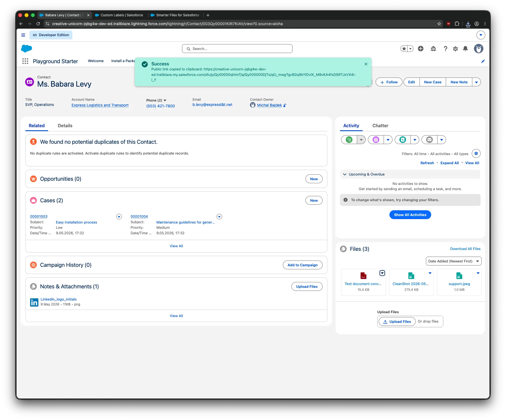The height and width of the screenshot is (420, 506).
Task: Open the Express Logistics and Transport account link
Action: tap(100, 105)
